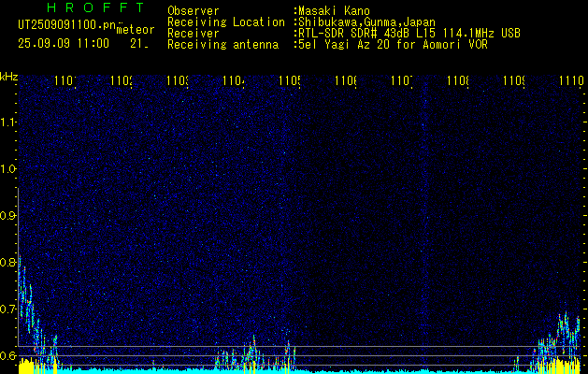Click the 0.9 kHz frequency label
This screenshot has height=374, width=588.
pyautogui.click(x=7, y=216)
